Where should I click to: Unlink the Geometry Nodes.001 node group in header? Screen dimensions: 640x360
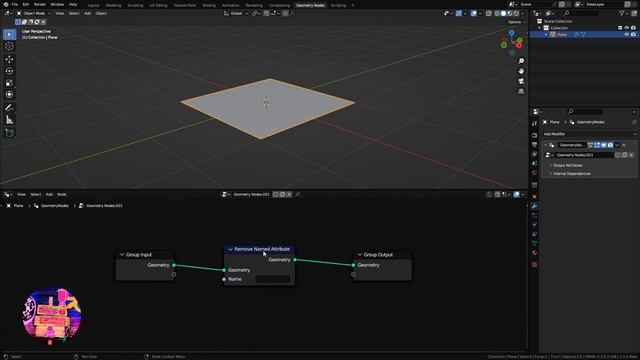(x=289, y=194)
